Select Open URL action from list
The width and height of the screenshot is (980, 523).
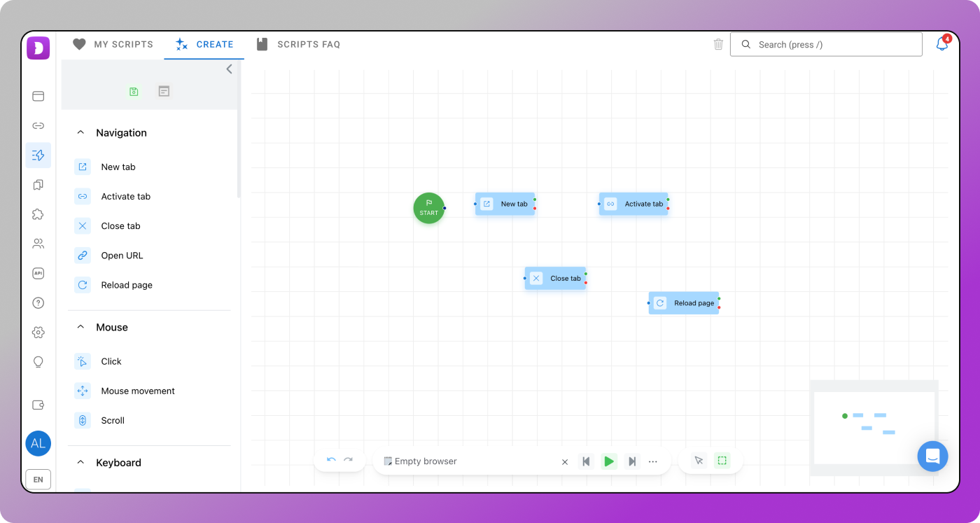(122, 256)
